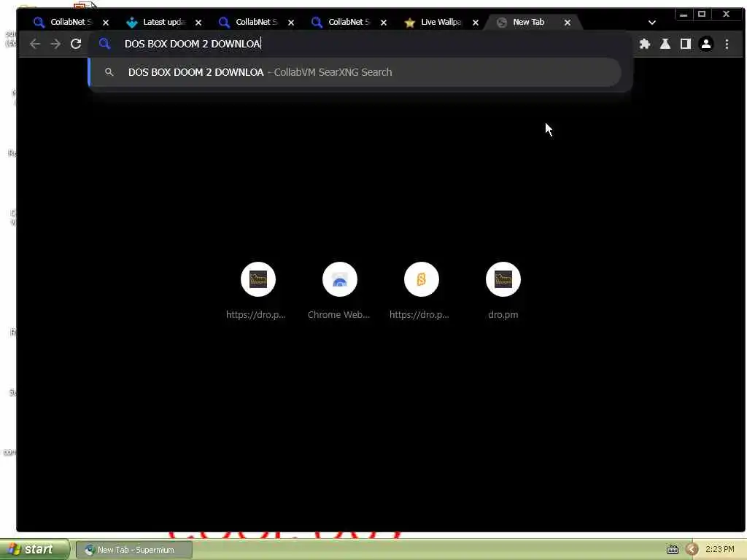This screenshot has width=747, height=560.
Task: Click the browser back arrow
Action: (x=35, y=44)
